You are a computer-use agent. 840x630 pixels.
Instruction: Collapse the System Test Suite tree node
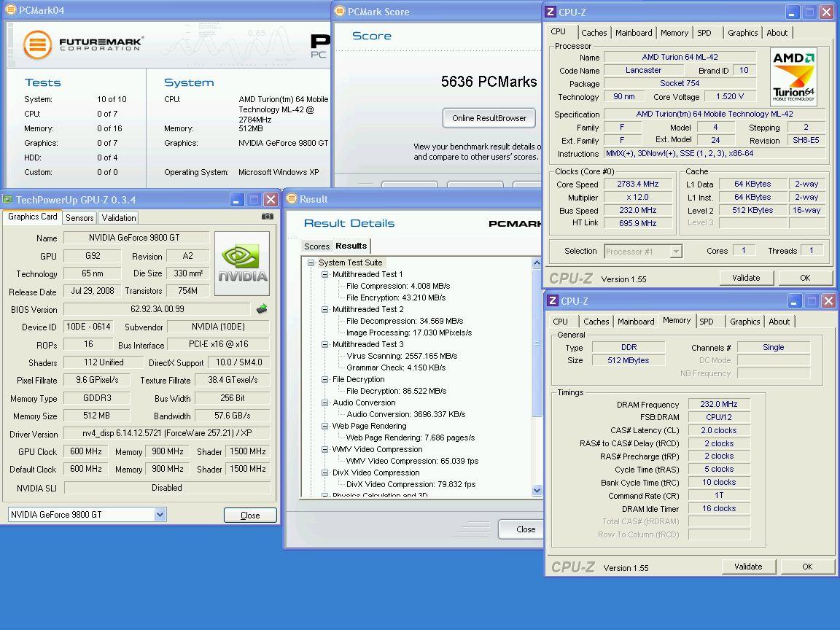pyautogui.click(x=311, y=262)
